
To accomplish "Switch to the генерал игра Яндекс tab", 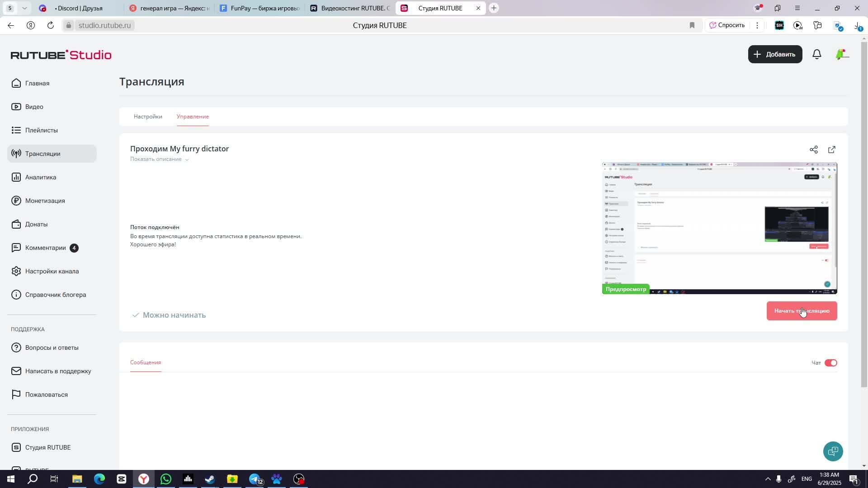I will (170, 8).
